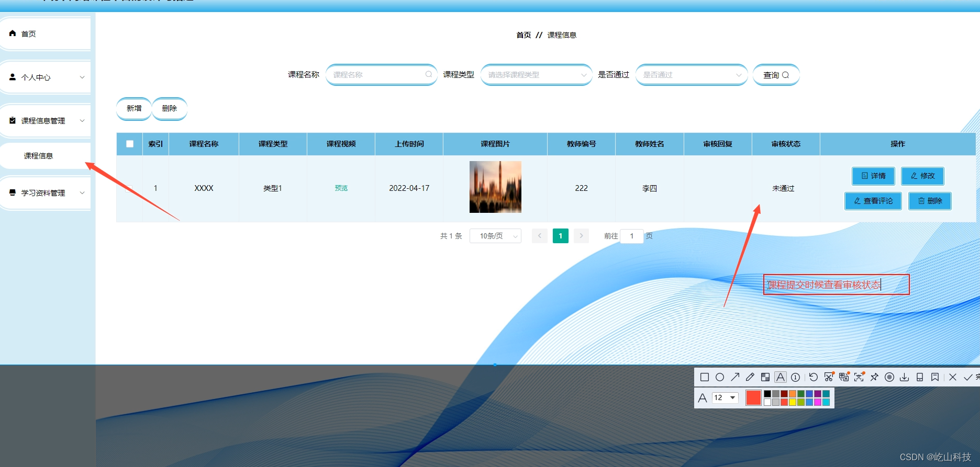Pick the pencil freehand tool
Screen dimensions: 980x467
pyautogui.click(x=750, y=377)
